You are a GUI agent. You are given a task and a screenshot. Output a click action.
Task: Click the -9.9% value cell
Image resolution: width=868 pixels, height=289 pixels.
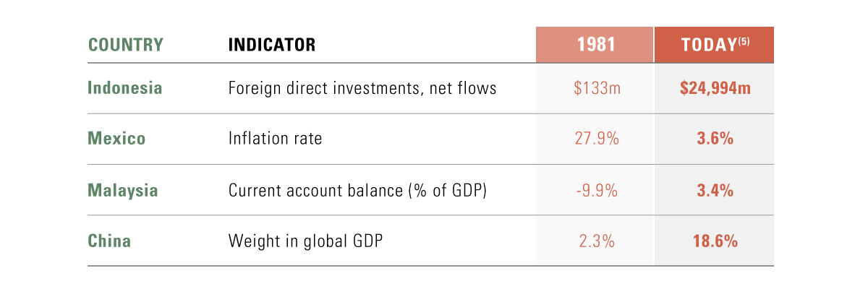[x=595, y=190]
